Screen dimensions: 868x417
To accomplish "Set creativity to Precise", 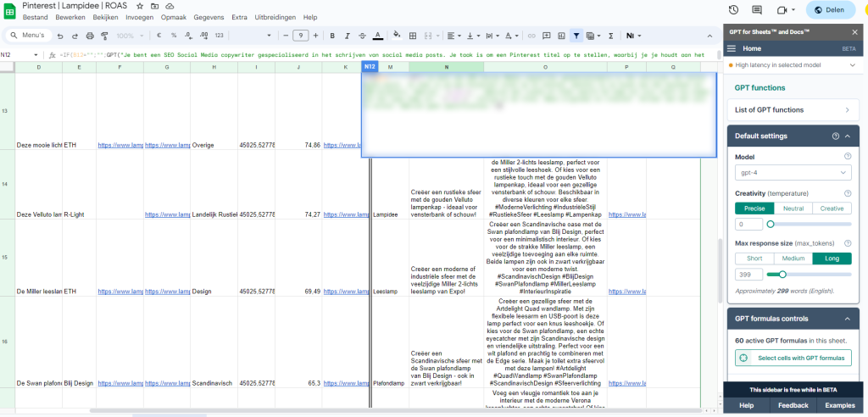I will 754,208.
